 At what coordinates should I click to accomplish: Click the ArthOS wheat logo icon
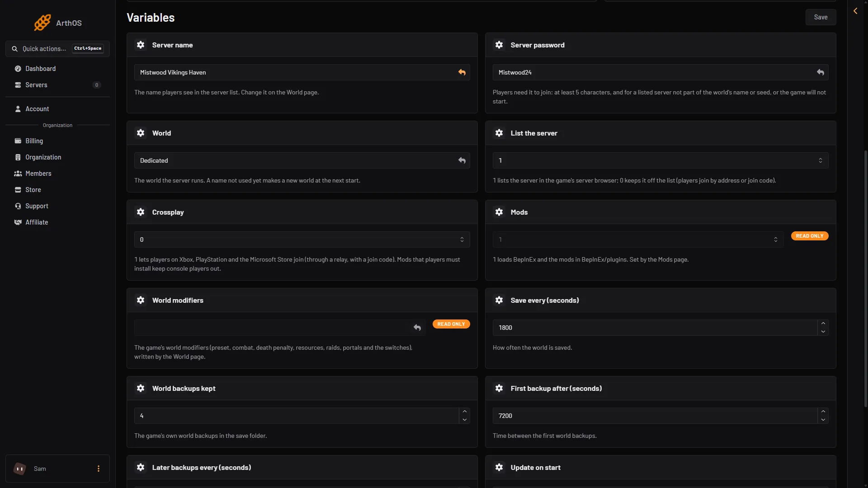(x=42, y=23)
